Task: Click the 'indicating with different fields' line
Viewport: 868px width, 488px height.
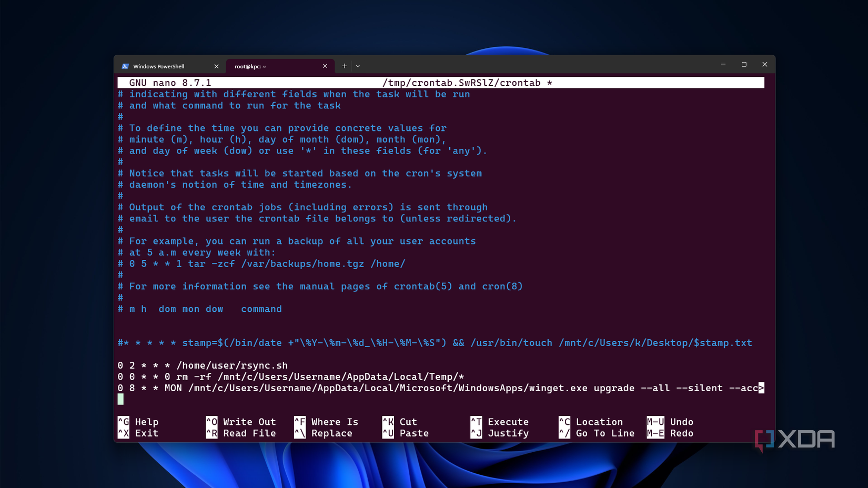Action: 294,95
